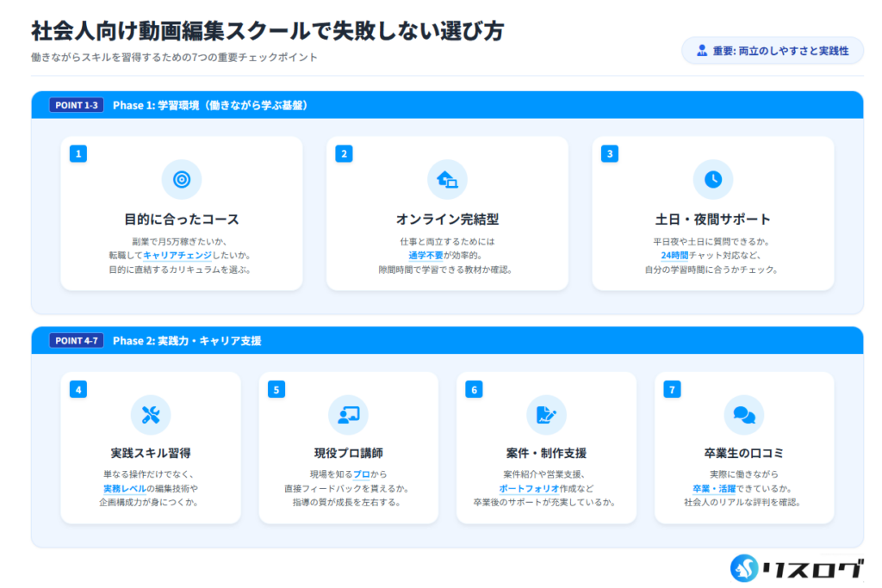Click the person icon in the 重要 badge

pyautogui.click(x=702, y=51)
